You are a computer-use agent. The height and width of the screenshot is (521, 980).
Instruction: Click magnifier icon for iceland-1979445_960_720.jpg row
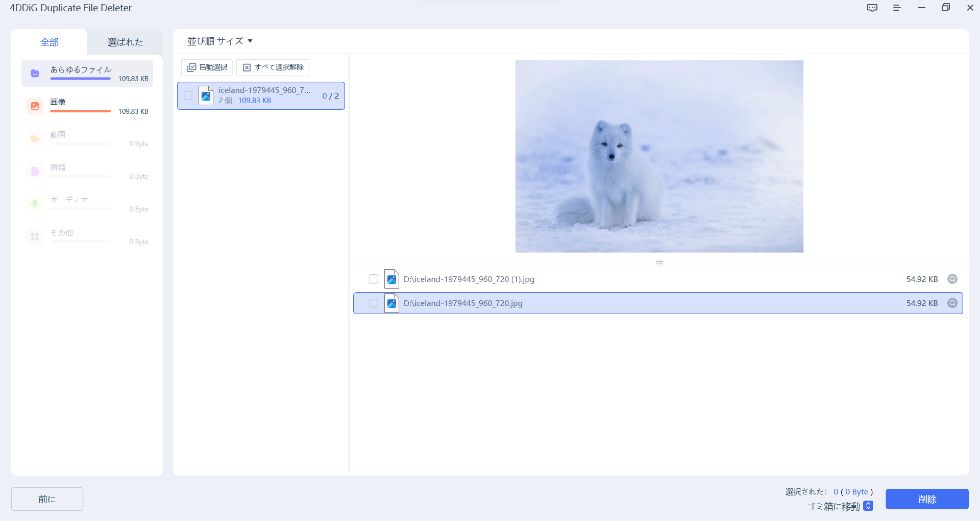tap(952, 303)
